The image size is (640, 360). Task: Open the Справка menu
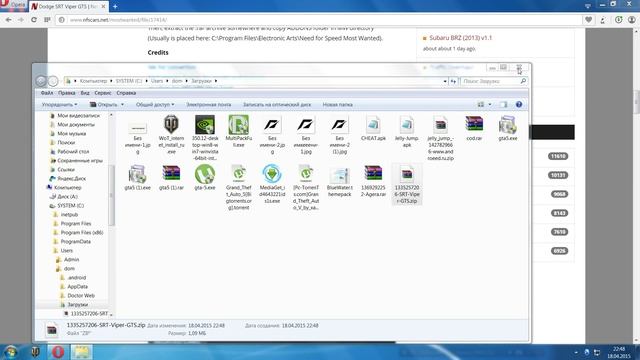tap(126, 93)
